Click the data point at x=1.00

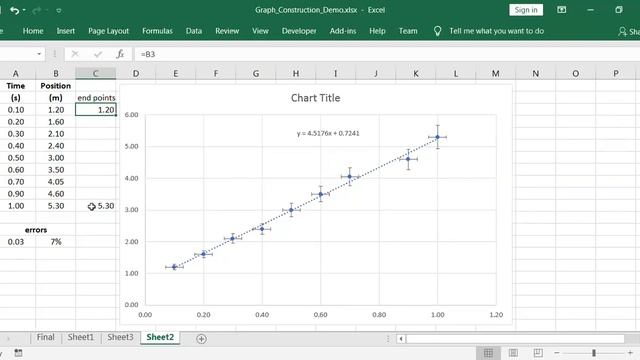coord(438,137)
